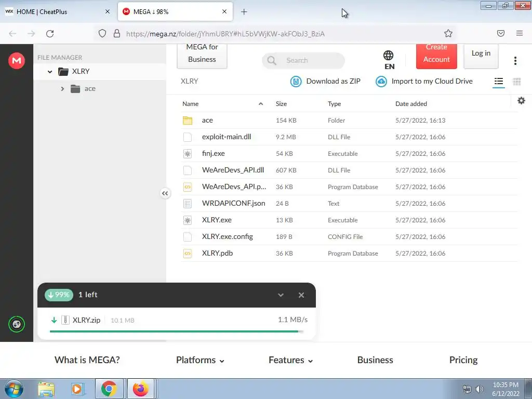Image resolution: width=532 pixels, height=399 pixels.
Task: Open Firefox hamburger application menu
Action: click(x=519, y=33)
